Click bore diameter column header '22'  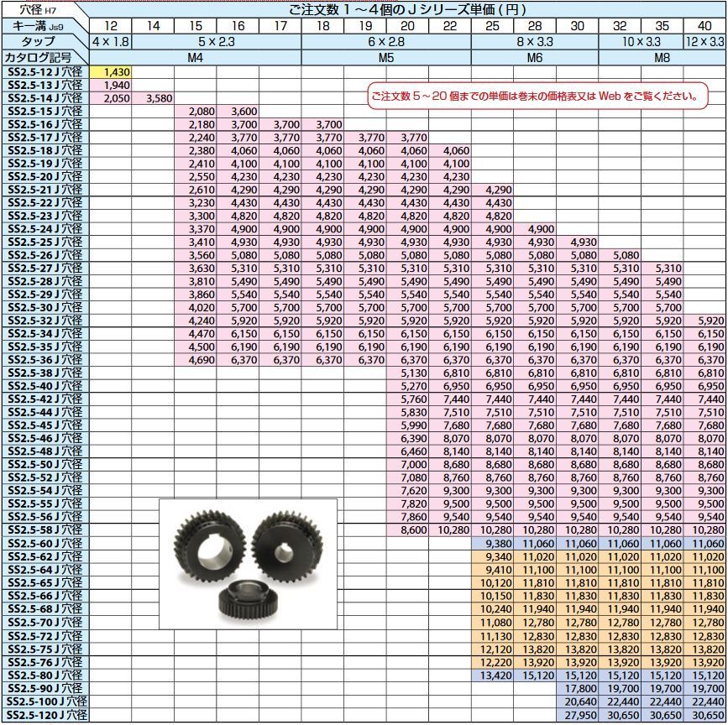click(450, 26)
